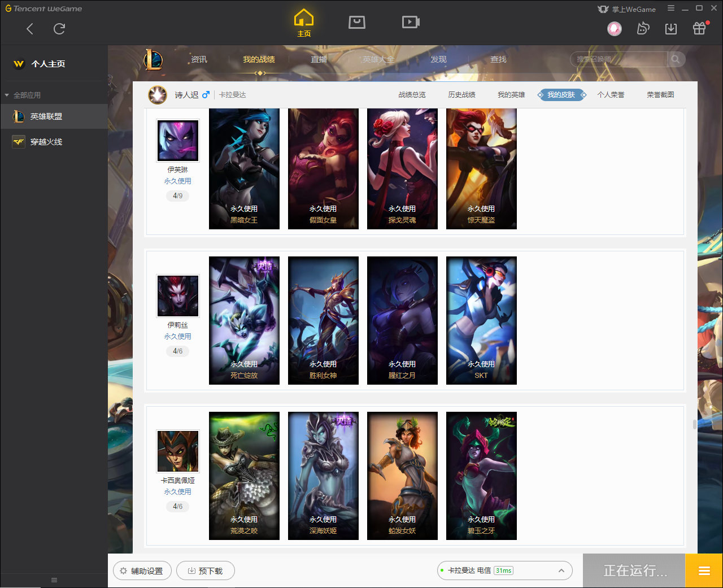
Task: Open the download manager icon
Action: (671, 28)
